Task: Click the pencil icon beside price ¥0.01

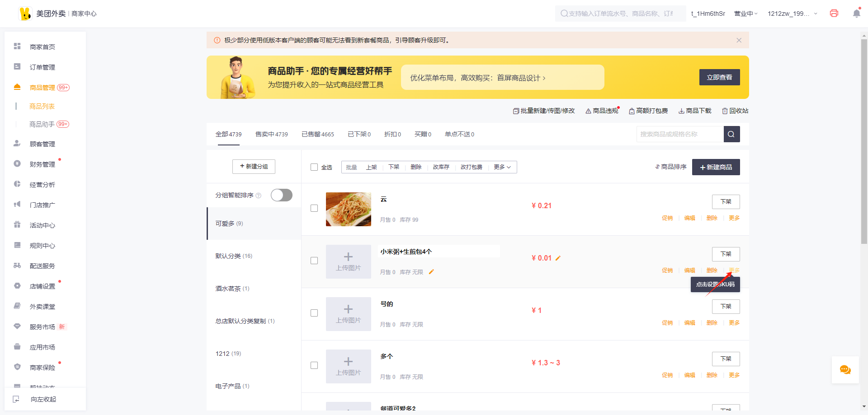Action: (558, 258)
